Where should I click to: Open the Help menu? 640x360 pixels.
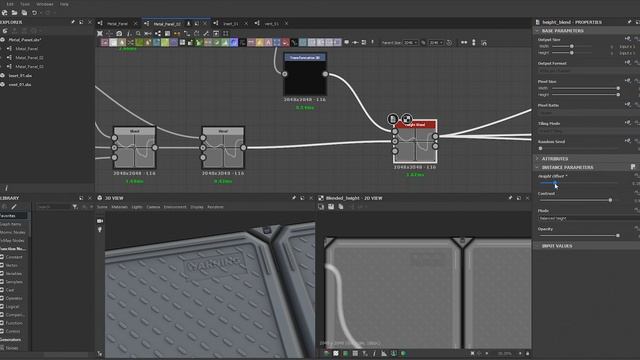pos(64,4)
